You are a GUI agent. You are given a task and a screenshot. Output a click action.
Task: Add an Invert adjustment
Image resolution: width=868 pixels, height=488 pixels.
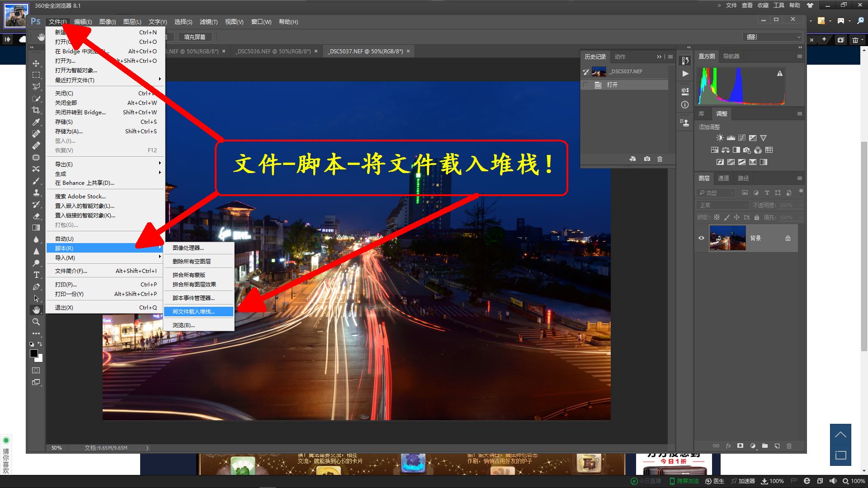click(720, 162)
